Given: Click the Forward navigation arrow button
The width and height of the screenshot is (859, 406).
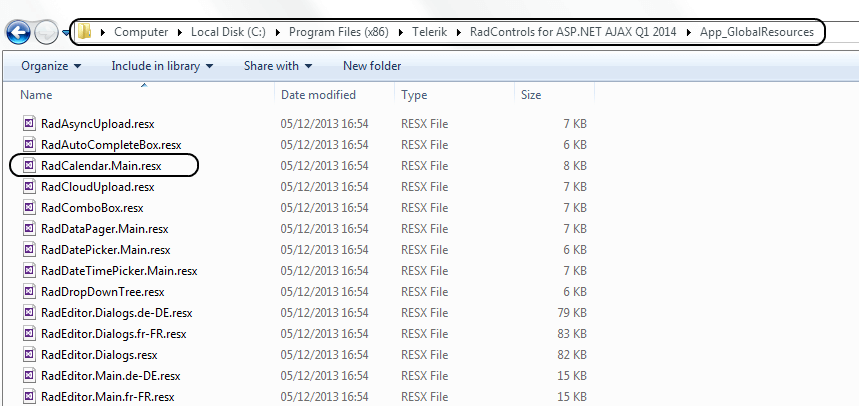Looking at the screenshot, I should [45, 33].
